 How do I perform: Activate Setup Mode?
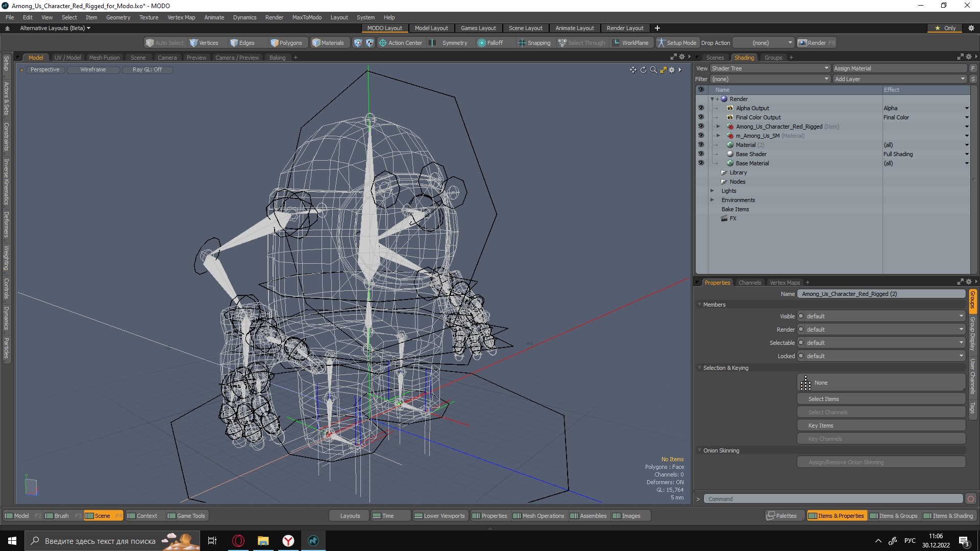point(677,43)
